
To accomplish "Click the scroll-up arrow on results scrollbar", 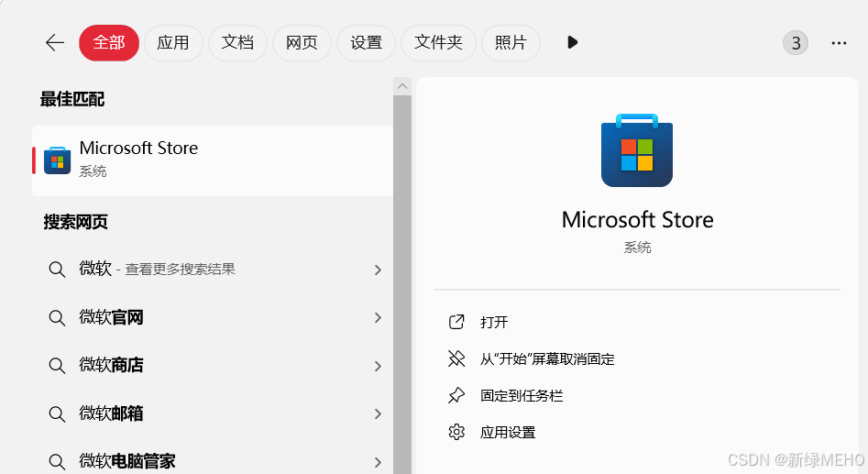I will point(402,86).
